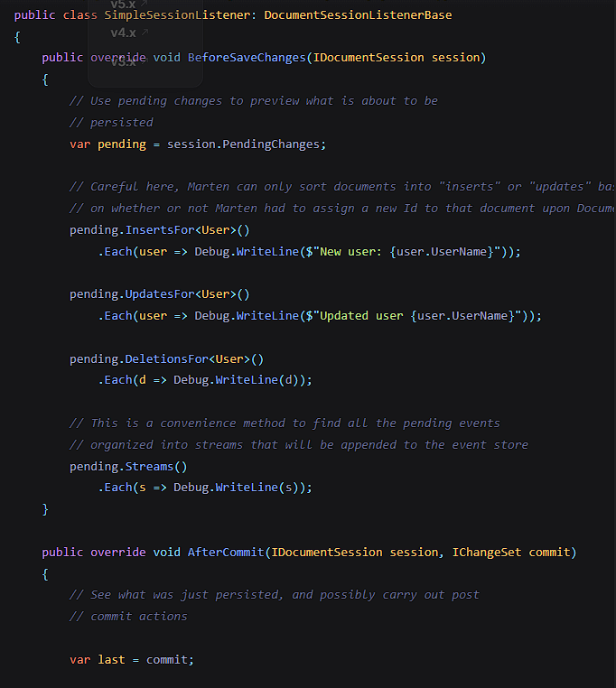Select the v3.x version entry
The width and height of the screenshot is (616, 688).
123,61
